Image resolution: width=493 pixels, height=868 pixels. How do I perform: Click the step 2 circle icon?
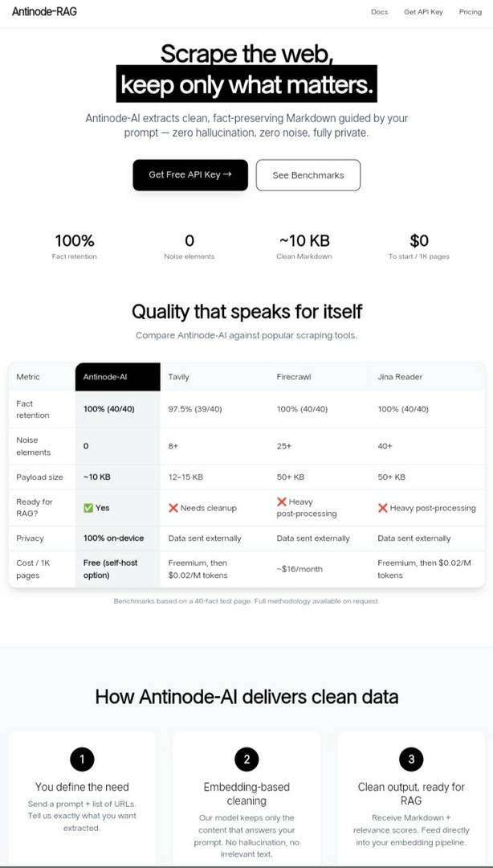coord(246,759)
